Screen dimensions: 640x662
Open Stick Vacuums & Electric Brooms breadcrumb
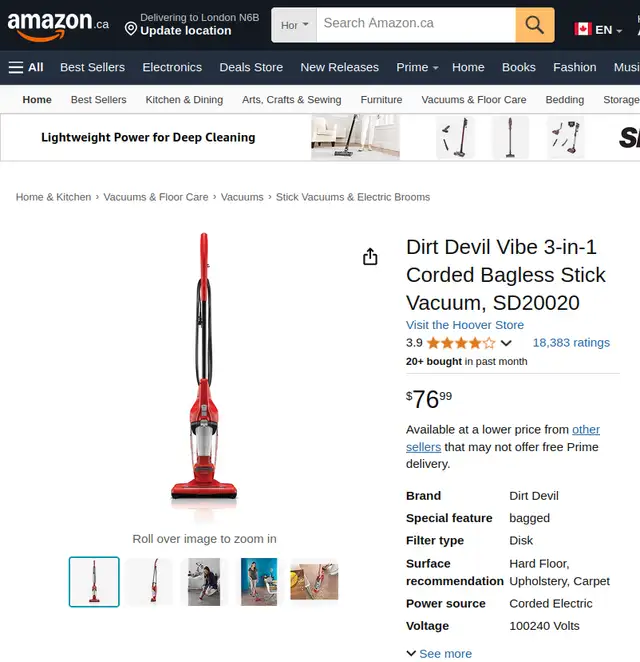pyautogui.click(x=353, y=197)
